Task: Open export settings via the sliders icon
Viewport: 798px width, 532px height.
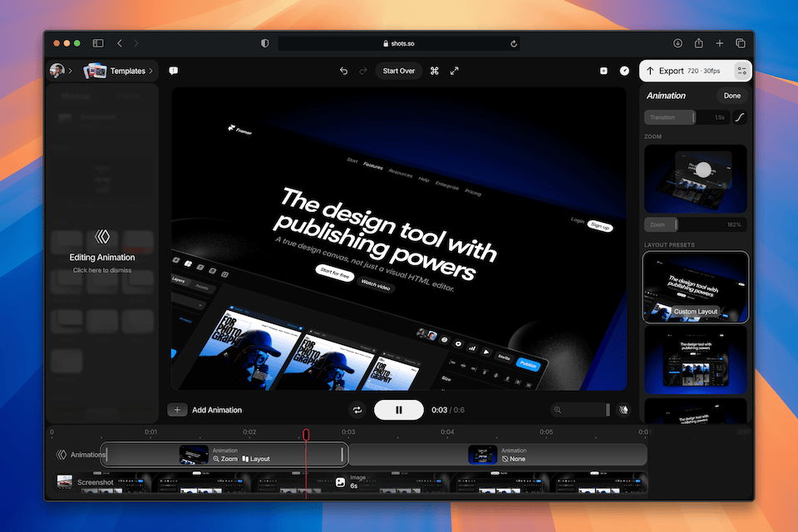Action: pyautogui.click(x=741, y=71)
